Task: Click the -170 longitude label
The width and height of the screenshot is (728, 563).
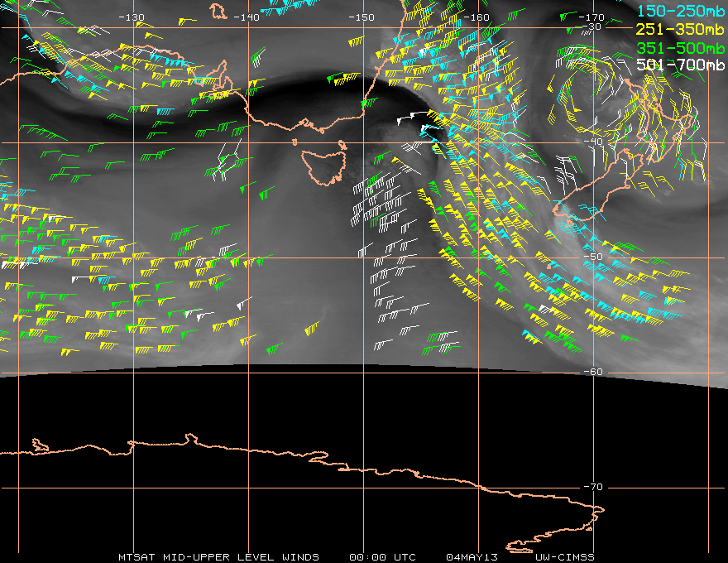Action: tap(591, 17)
